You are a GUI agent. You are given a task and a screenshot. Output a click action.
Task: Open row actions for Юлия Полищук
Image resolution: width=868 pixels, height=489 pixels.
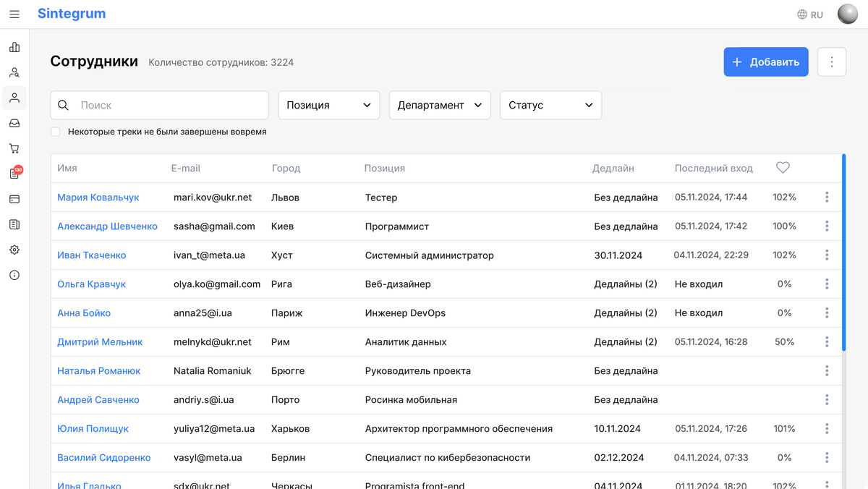pos(827,428)
